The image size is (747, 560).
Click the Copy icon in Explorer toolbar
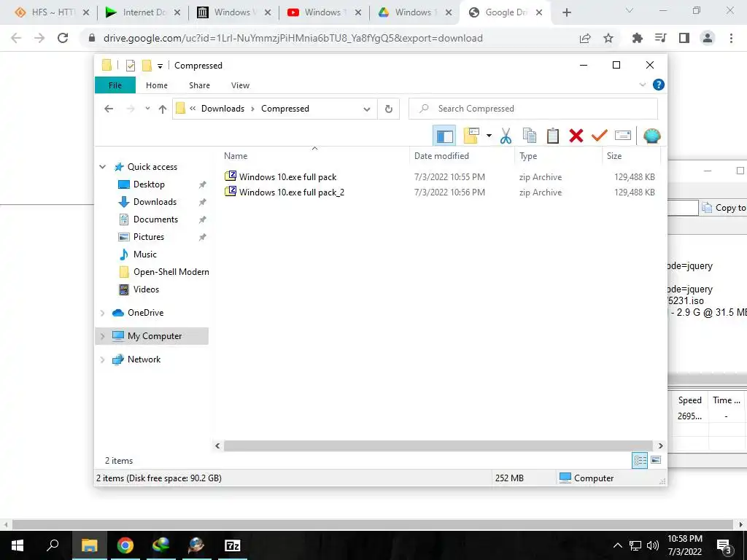(530, 136)
